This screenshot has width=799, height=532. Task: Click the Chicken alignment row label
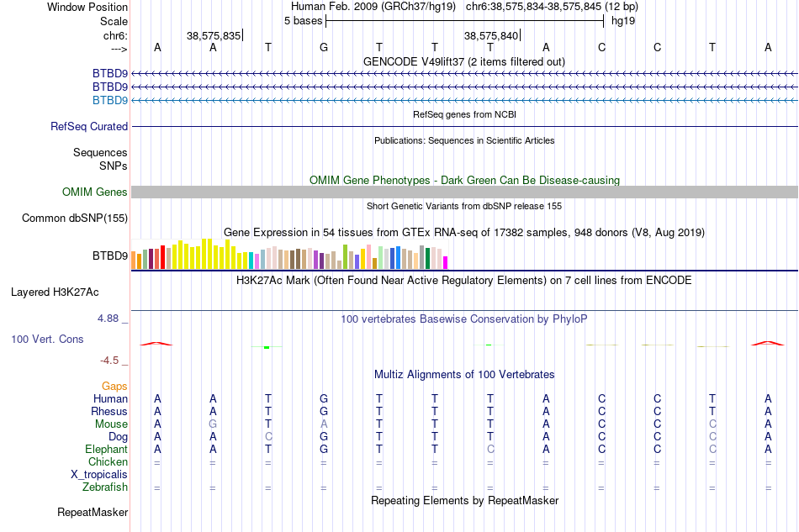pos(108,461)
